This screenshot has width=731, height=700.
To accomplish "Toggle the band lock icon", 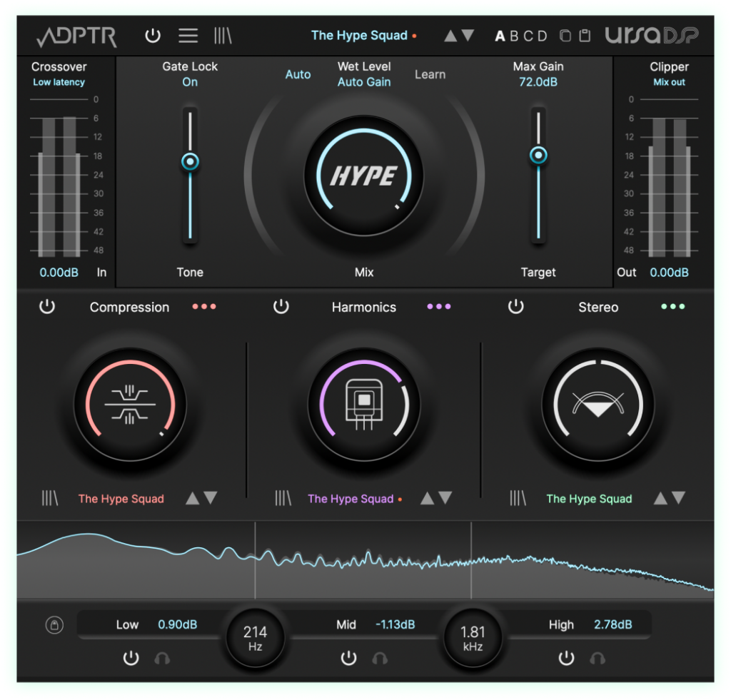I will [54, 625].
